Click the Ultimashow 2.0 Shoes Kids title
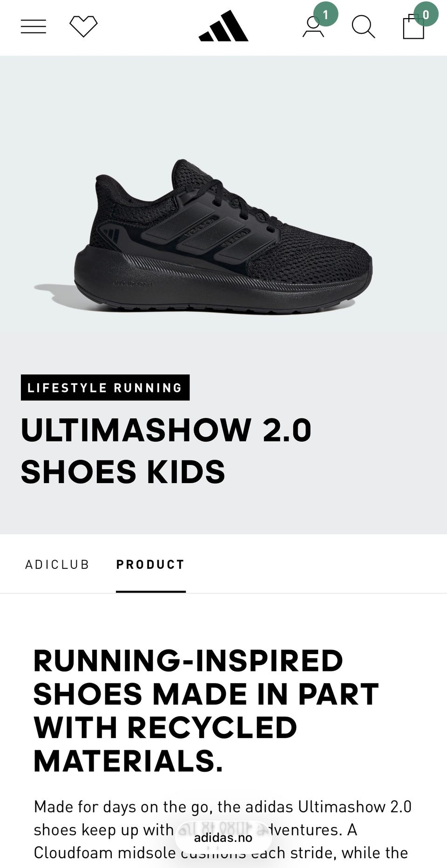 166,451
